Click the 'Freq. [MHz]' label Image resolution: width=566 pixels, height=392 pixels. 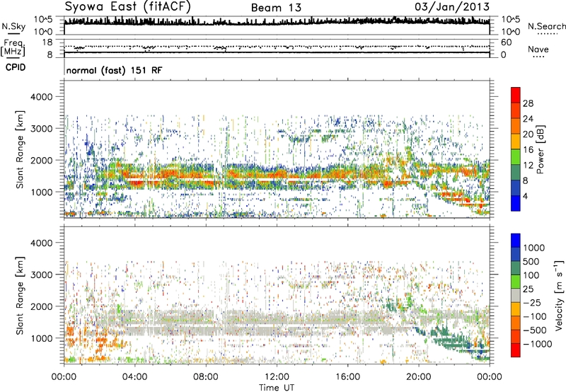pos(13,48)
